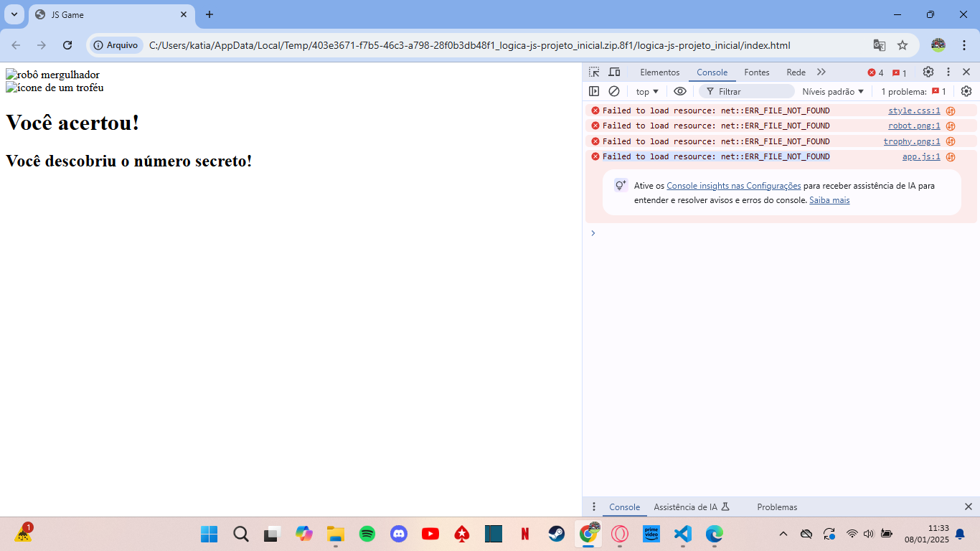Viewport: 980px width, 551px height.
Task: Reload the current page
Action: pyautogui.click(x=67, y=45)
